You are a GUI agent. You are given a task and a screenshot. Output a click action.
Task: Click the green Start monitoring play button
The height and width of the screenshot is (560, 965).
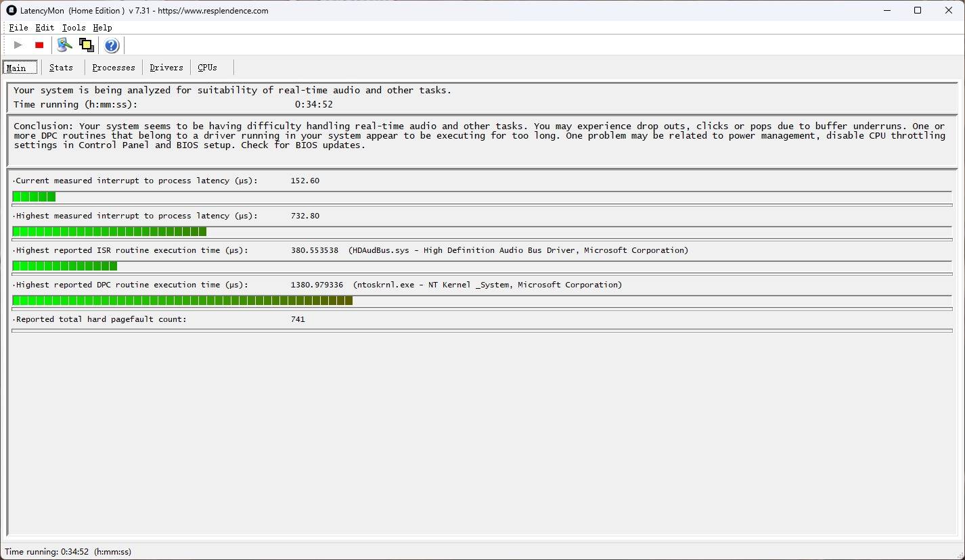[x=18, y=45]
